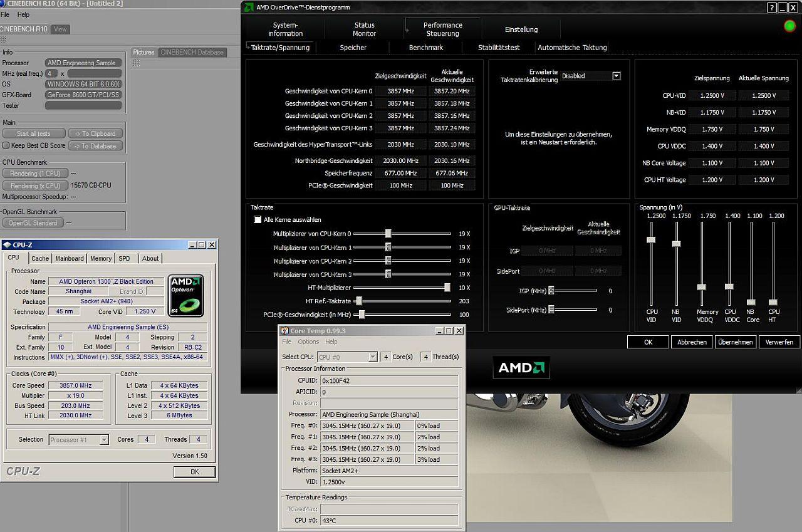This screenshot has width=802, height=532.
Task: Click the NB VID voltage slider handle
Action: (676, 244)
